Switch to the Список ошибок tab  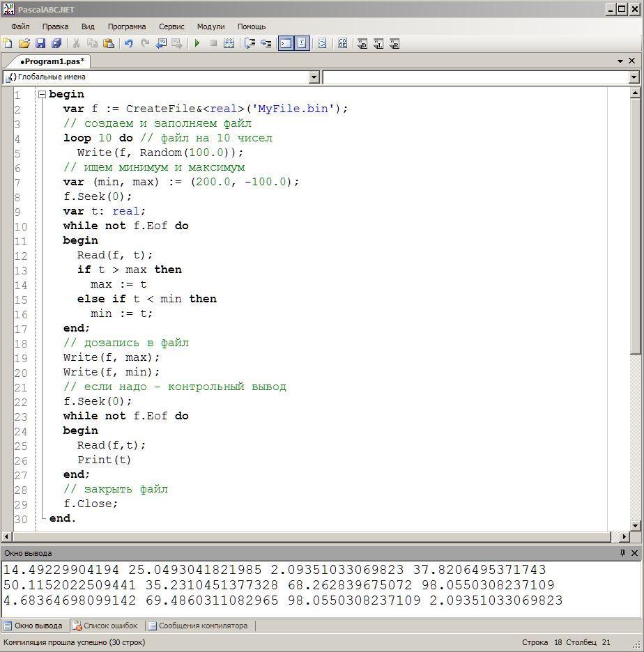coord(105,626)
